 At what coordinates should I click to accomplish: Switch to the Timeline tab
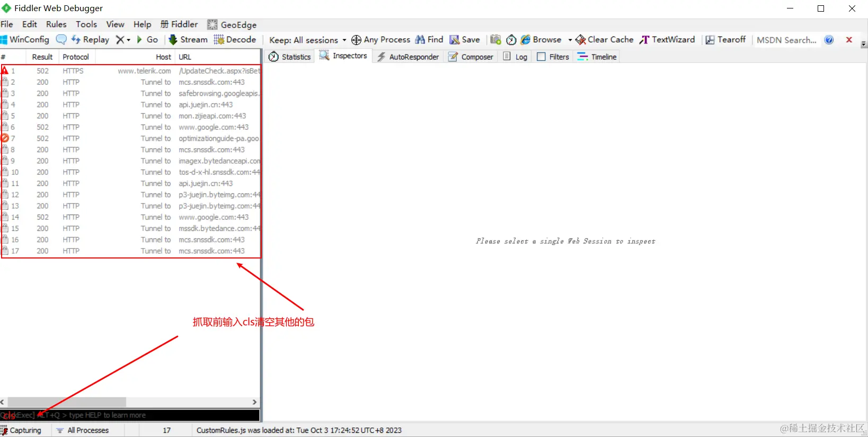point(597,57)
